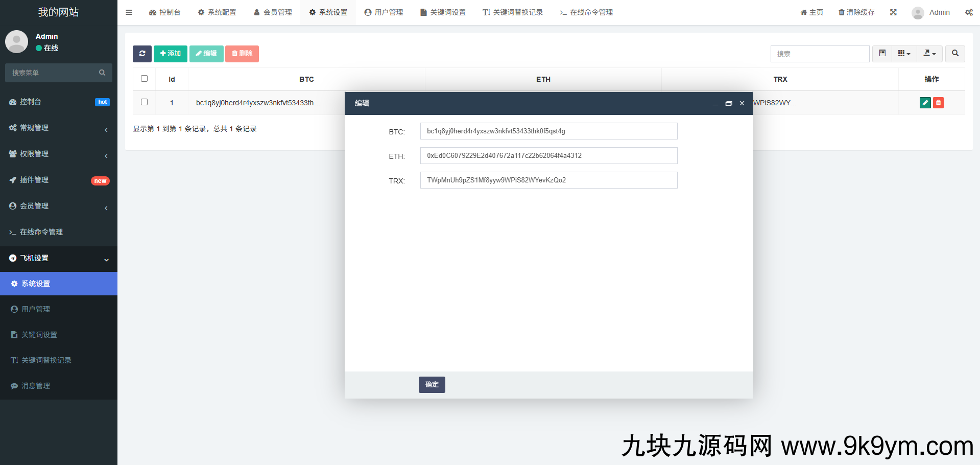Screen dimensions: 980x465
Task: Open the 在线命令管理 top tab
Action: [586, 12]
